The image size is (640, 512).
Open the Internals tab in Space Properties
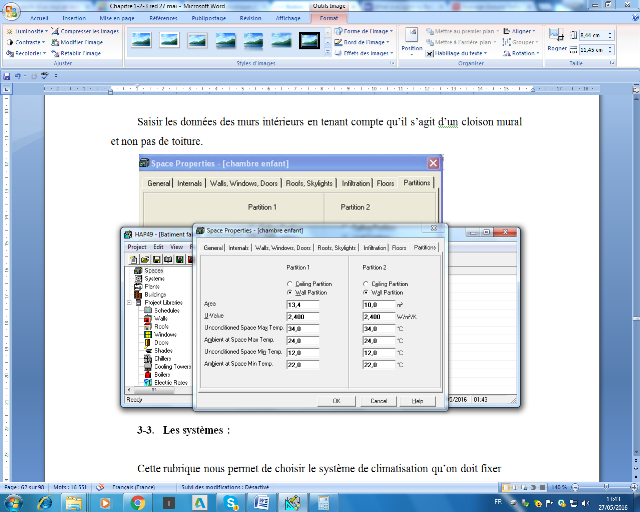point(238,247)
